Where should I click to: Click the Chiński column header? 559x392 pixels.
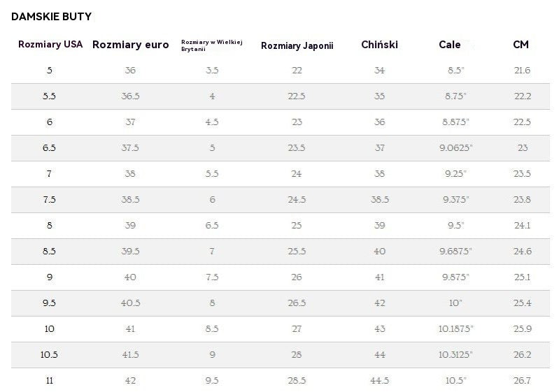pos(379,45)
